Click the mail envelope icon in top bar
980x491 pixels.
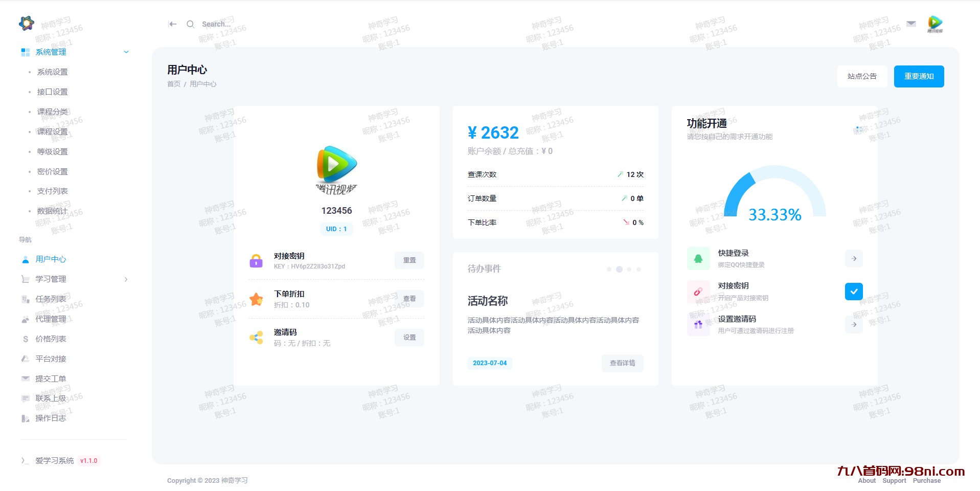pyautogui.click(x=910, y=24)
